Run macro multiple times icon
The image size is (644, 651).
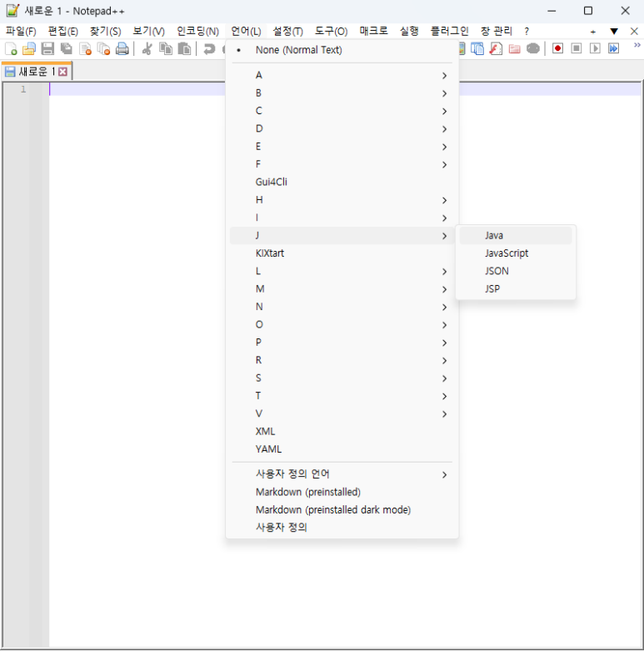coord(614,48)
